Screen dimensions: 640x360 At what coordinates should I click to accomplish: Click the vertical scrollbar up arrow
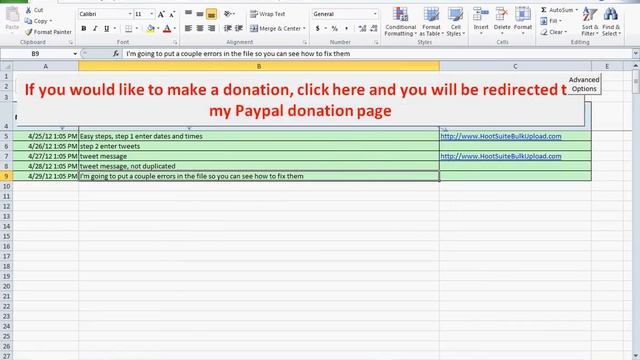tap(636, 66)
